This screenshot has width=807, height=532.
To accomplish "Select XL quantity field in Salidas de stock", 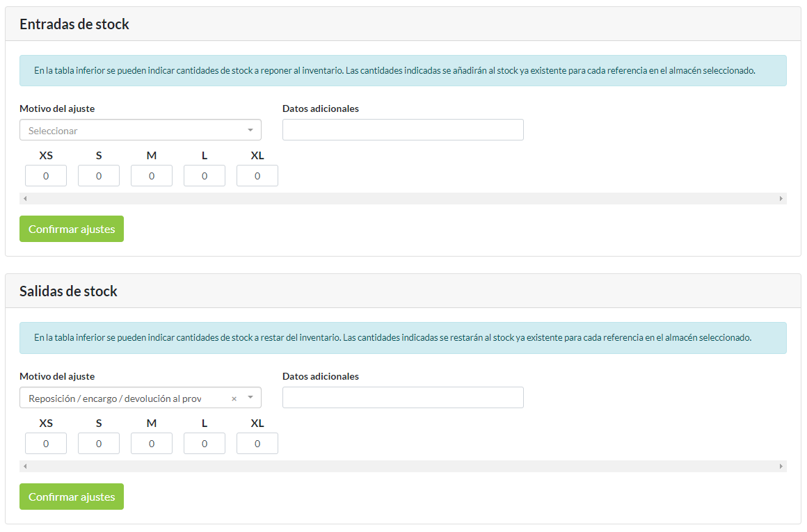I will coord(257,444).
